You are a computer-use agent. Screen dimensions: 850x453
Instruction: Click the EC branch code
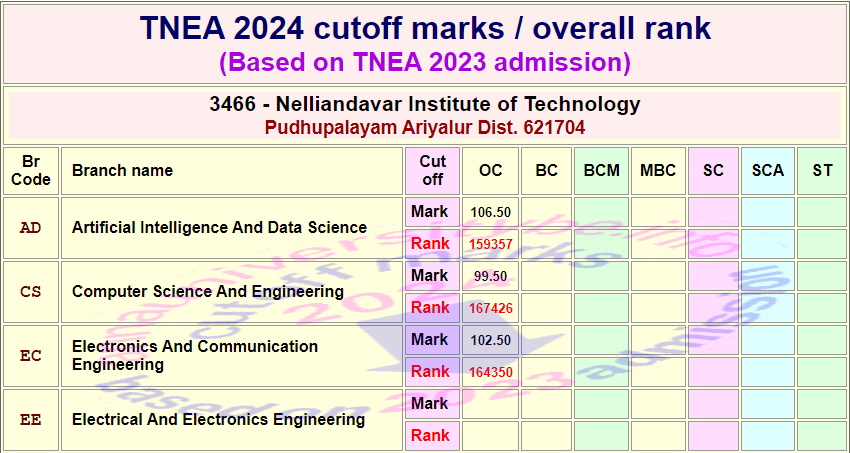tap(31, 356)
